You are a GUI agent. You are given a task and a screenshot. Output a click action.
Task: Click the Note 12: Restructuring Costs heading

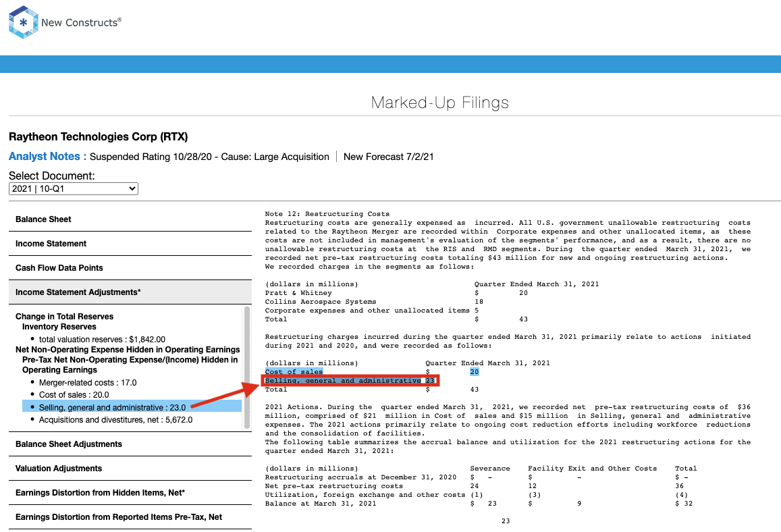point(327,214)
